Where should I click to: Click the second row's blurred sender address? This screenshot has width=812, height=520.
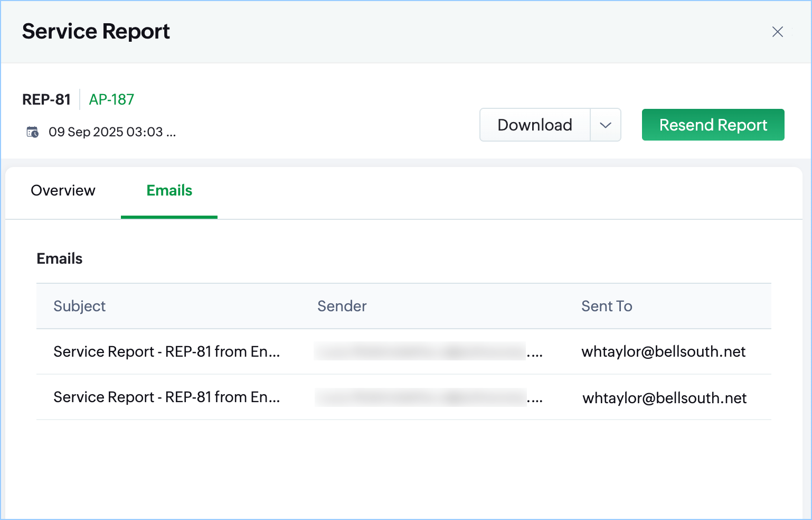point(420,397)
